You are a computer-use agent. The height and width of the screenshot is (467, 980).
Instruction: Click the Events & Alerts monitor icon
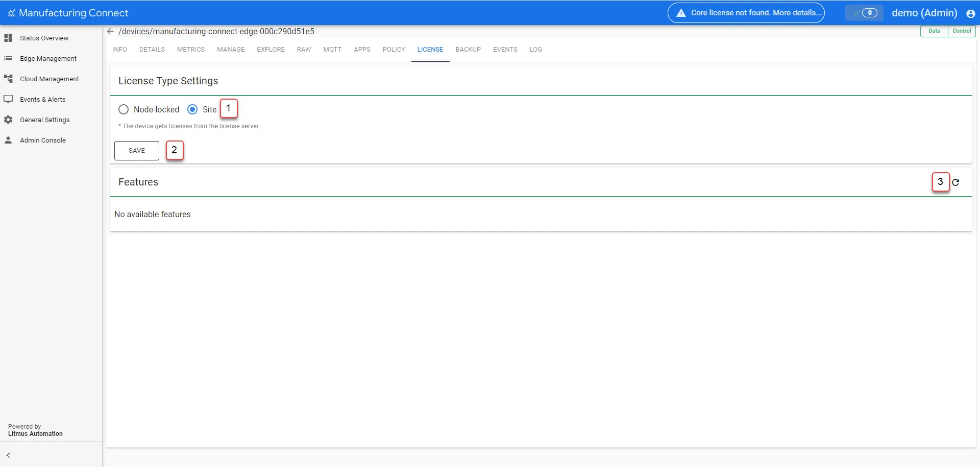tap(8, 99)
